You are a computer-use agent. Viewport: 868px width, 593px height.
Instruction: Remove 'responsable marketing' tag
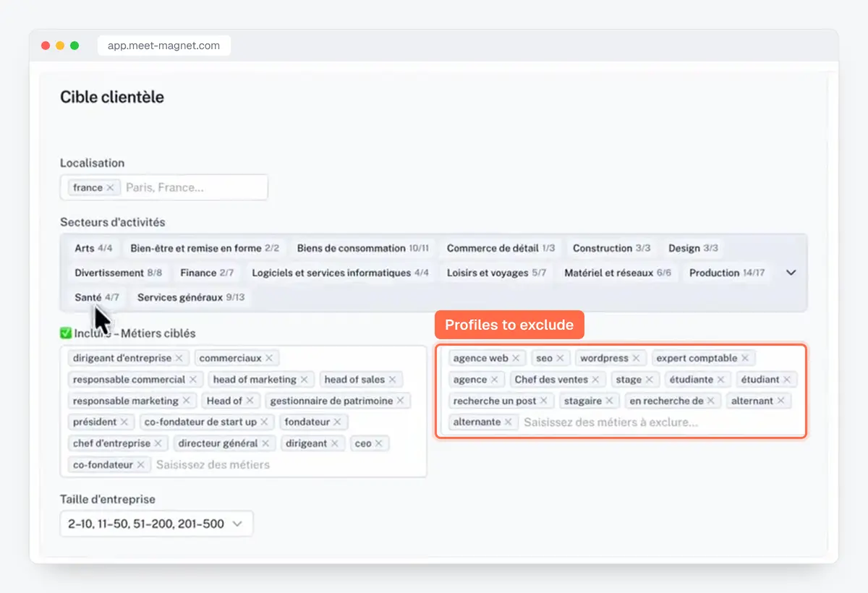(186, 401)
